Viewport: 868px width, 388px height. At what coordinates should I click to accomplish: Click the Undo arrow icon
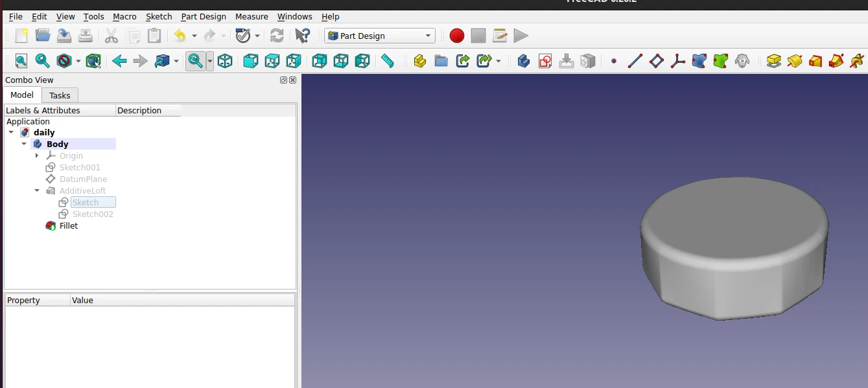click(180, 36)
